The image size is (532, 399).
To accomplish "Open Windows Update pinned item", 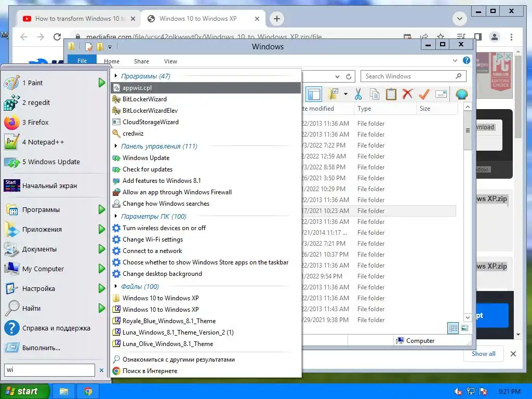I will click(x=51, y=162).
